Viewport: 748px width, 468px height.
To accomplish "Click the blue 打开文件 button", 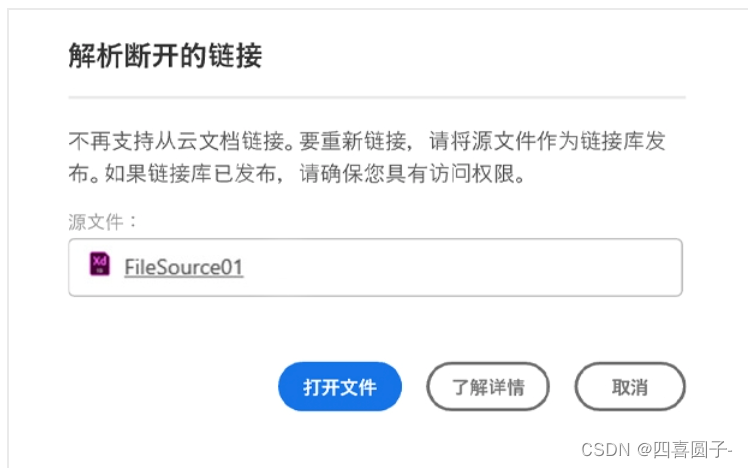I will pyautogui.click(x=340, y=386).
